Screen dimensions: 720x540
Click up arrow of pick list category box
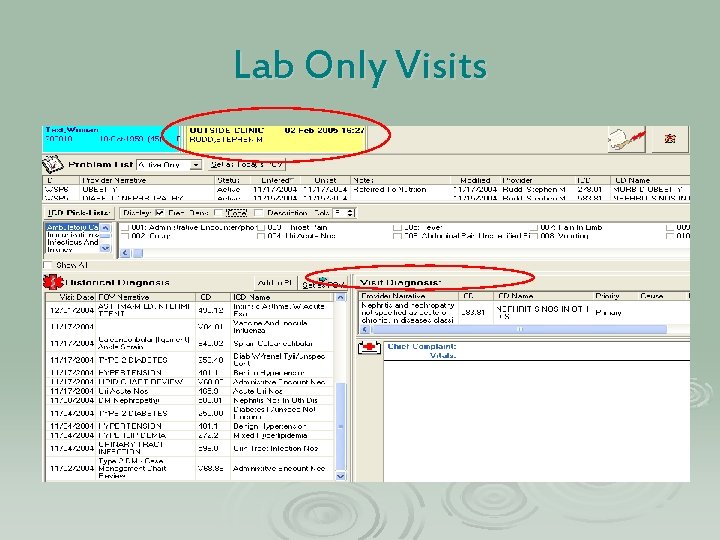(x=105, y=228)
